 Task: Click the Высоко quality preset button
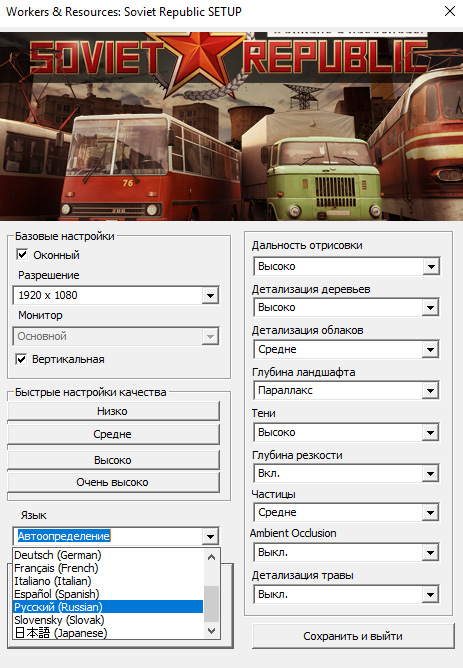tap(114, 460)
